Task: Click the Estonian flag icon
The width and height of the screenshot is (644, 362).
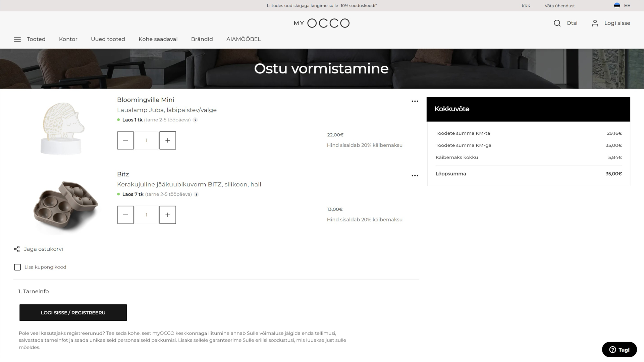Action: click(x=617, y=5)
